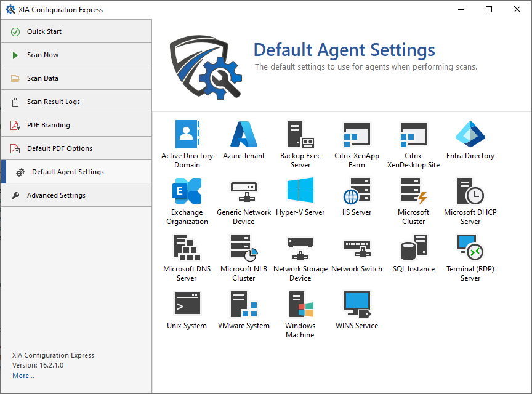Screen dimensions: 532x394
Task: Open Advanced Settings section
Action: pos(76,195)
